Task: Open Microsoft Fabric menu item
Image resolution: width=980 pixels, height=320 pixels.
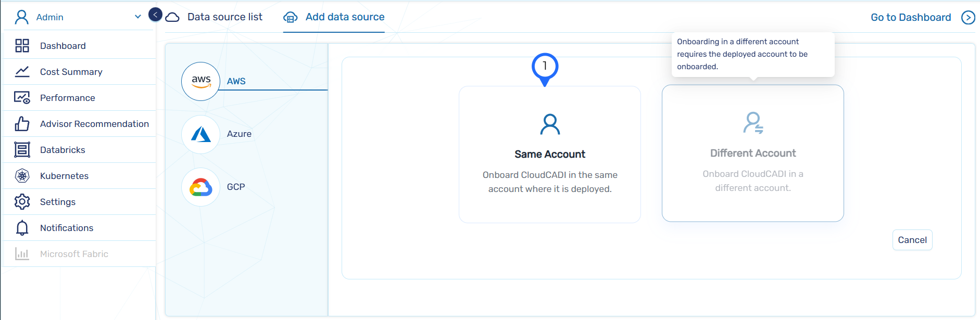Action: coord(74,254)
